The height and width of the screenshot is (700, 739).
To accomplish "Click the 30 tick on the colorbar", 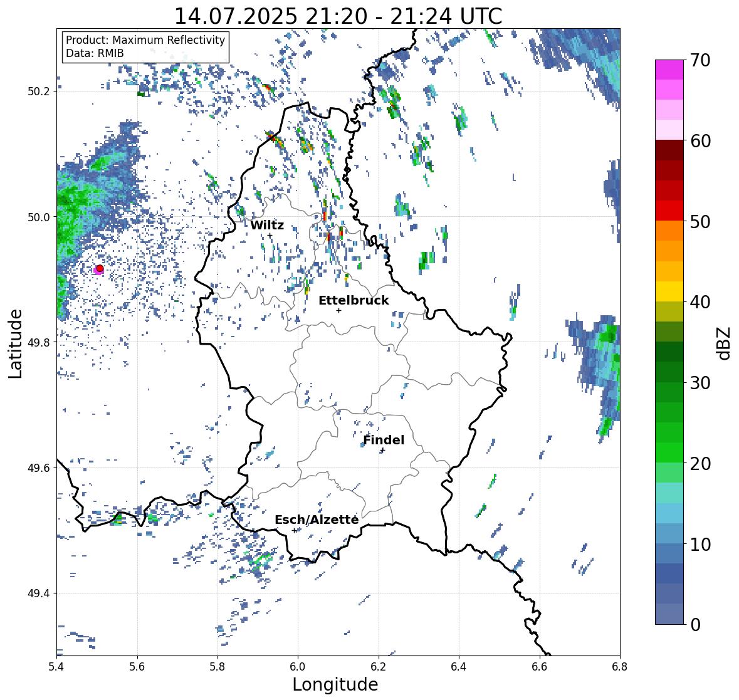I will click(700, 383).
